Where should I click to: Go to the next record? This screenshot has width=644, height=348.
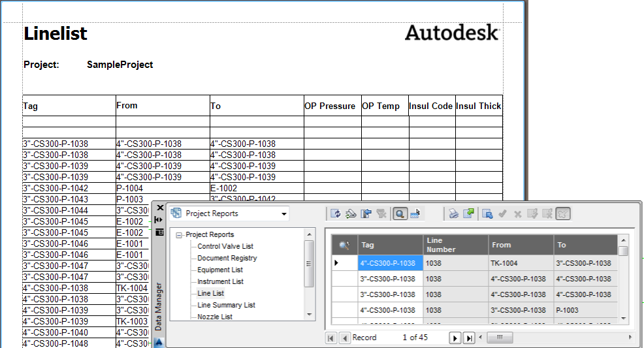click(455, 338)
